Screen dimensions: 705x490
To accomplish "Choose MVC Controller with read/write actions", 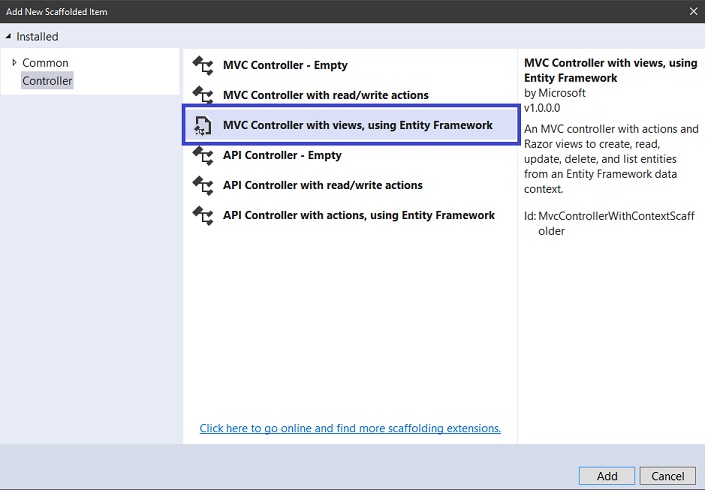I will coord(350,95).
